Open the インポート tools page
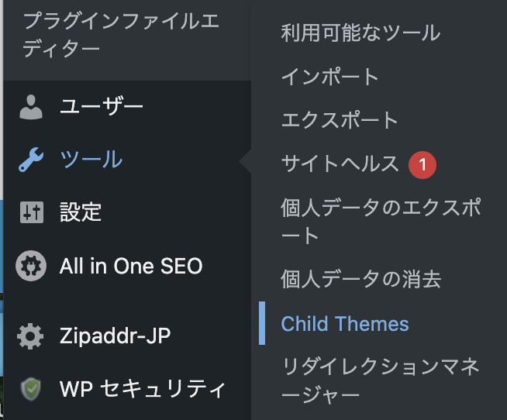The image size is (507, 420). (330, 77)
